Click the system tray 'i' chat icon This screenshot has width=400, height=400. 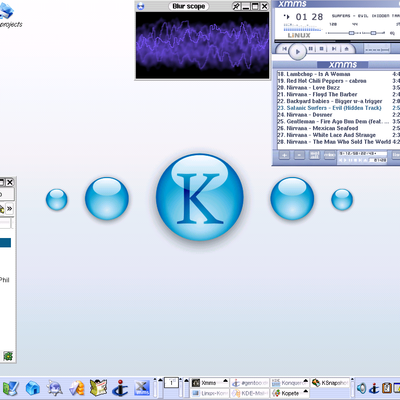click(x=374, y=388)
